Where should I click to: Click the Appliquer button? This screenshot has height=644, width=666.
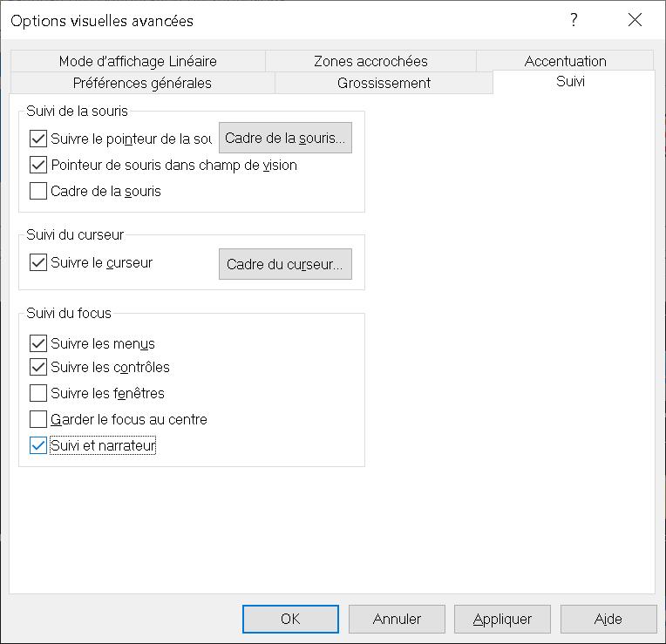[x=502, y=619]
